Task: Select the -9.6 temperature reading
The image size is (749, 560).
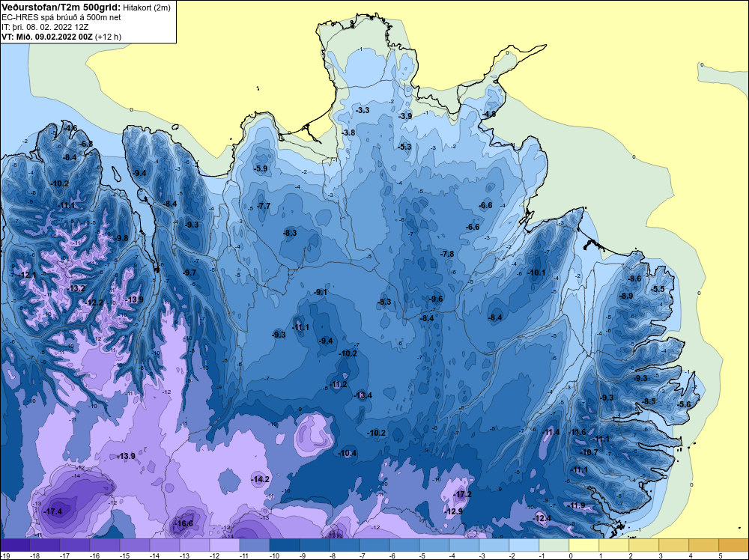Action: pyautogui.click(x=435, y=299)
